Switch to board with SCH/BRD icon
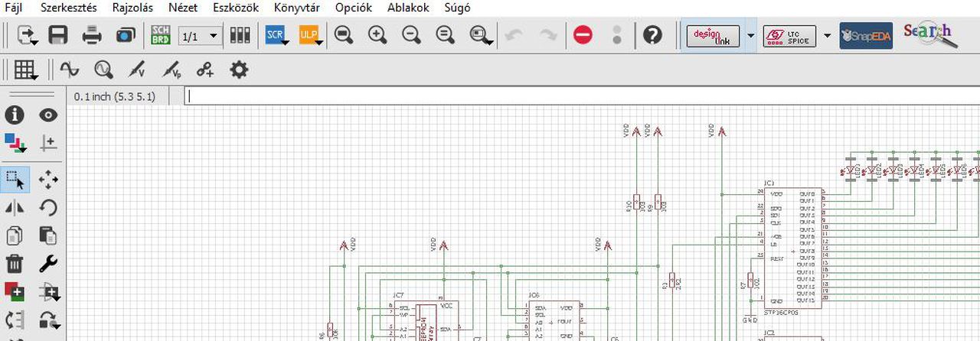This screenshot has width=980, height=341. (x=160, y=35)
